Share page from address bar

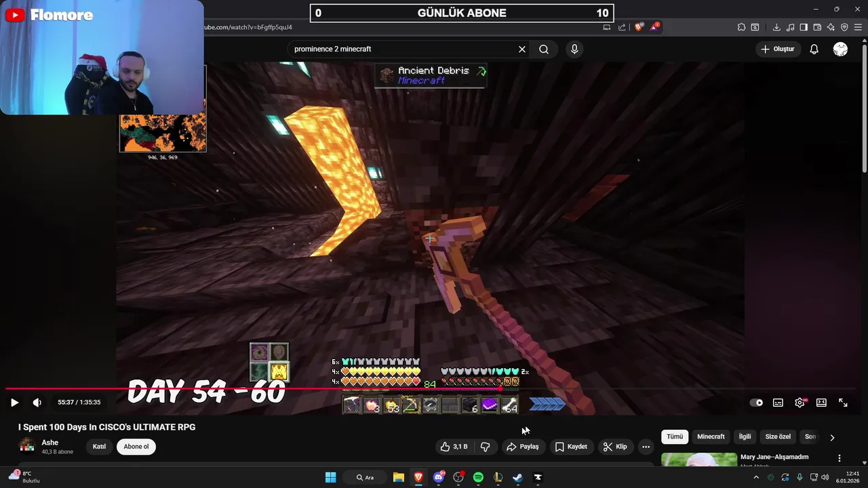(622, 27)
